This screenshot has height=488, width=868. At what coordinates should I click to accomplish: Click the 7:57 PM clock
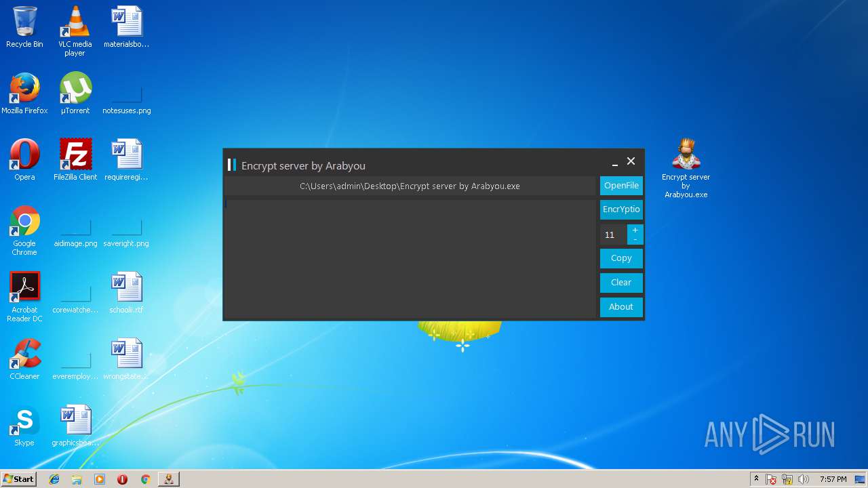[x=833, y=479]
